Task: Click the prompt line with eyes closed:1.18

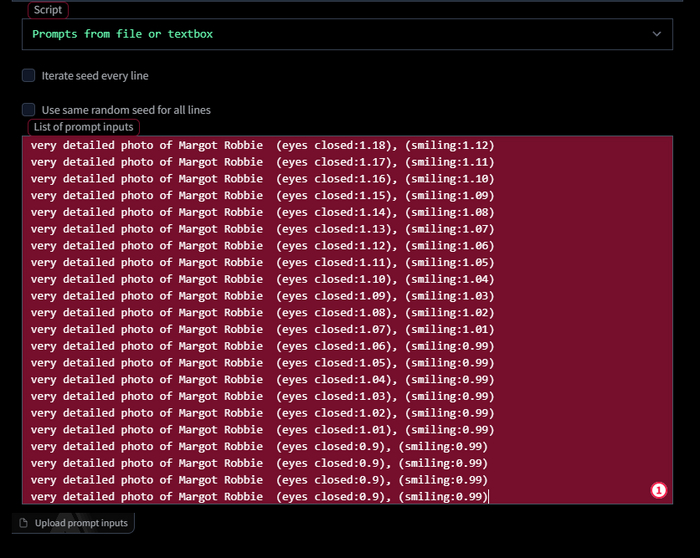Action: click(262, 145)
